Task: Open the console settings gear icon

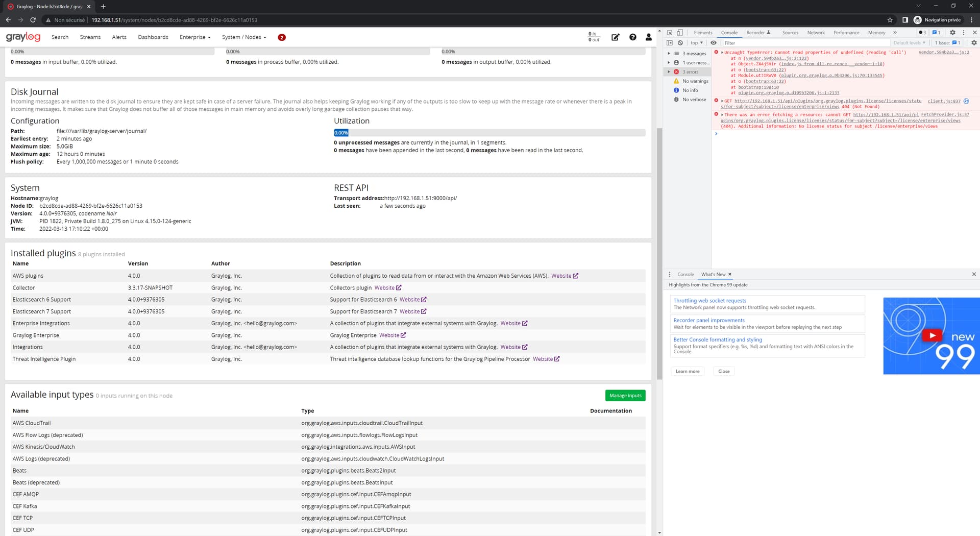Action: tap(973, 43)
